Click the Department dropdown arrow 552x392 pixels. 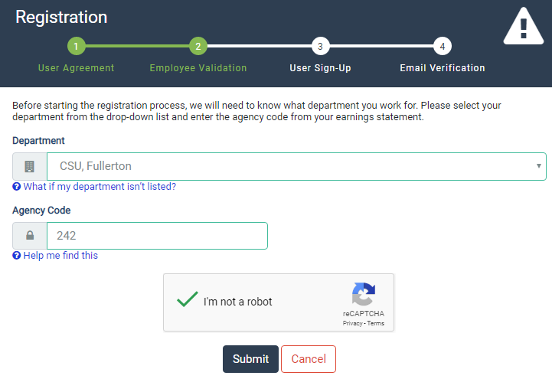539,166
